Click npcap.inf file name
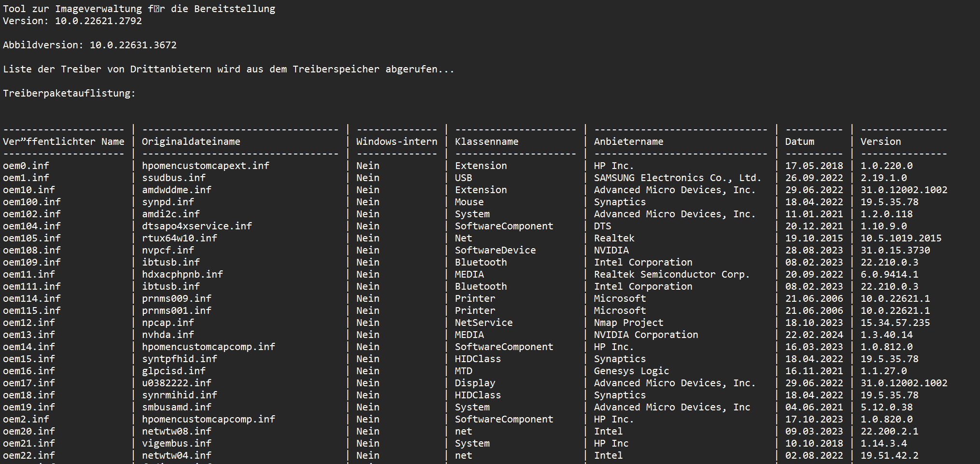 [168, 323]
